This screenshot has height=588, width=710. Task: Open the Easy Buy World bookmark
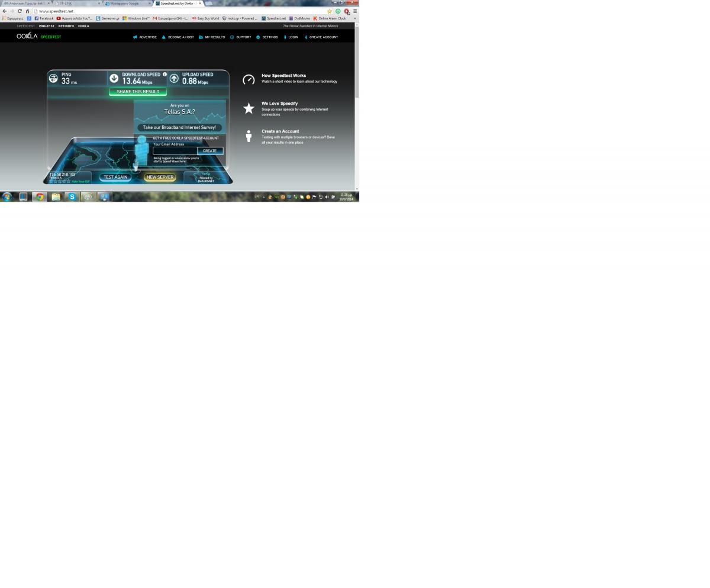[x=205, y=18]
